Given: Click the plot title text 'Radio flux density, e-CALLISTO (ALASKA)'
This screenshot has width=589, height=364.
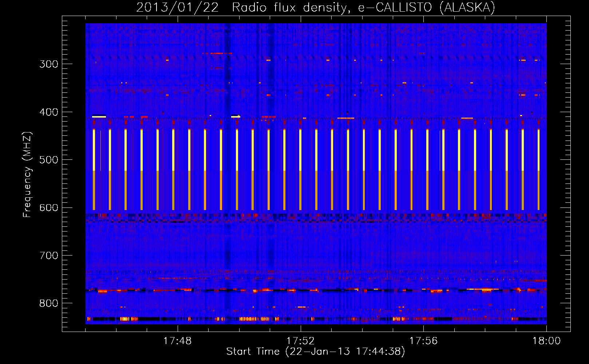Looking at the screenshot, I should [363, 7].
